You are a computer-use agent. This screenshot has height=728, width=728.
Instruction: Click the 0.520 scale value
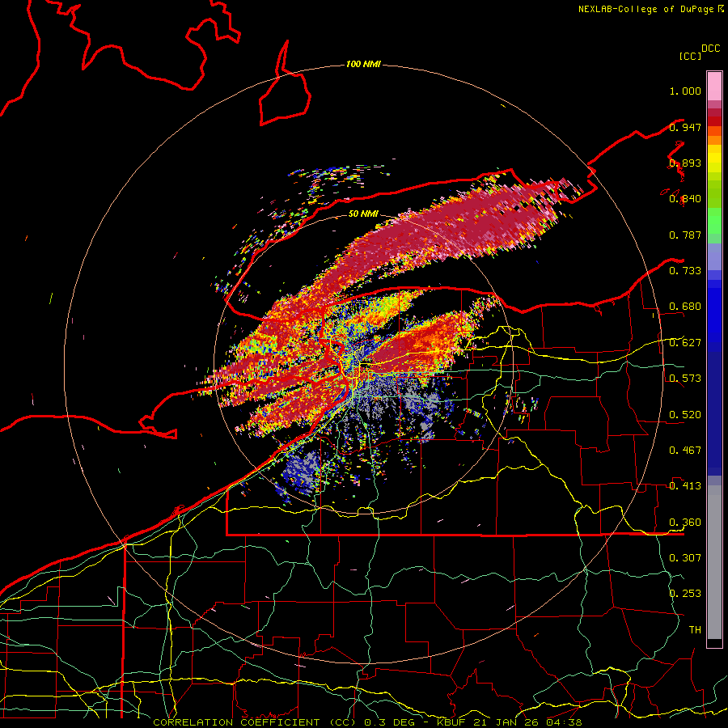click(685, 415)
